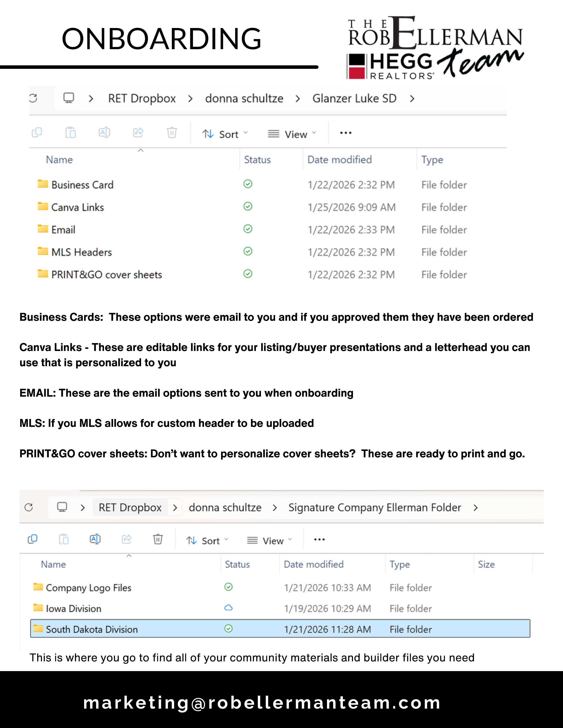Open the Canva Links folder
Image resolution: width=563 pixels, height=728 pixels.
point(77,207)
